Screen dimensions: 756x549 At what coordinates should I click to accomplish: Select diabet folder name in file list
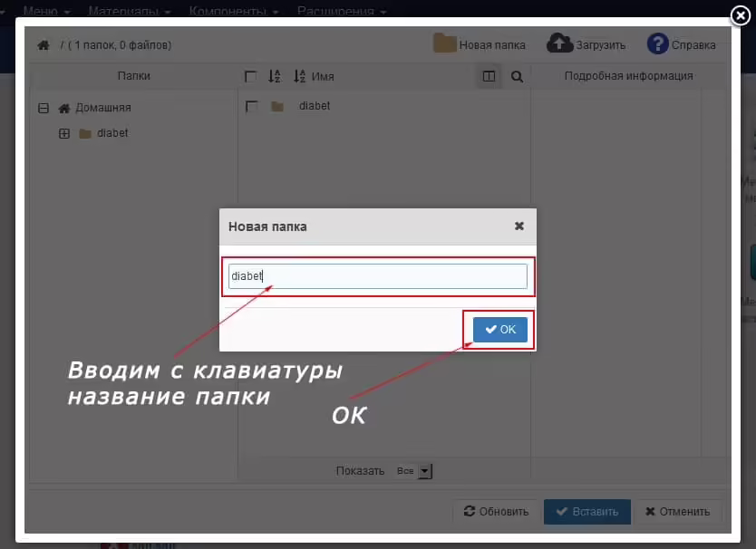click(x=315, y=106)
